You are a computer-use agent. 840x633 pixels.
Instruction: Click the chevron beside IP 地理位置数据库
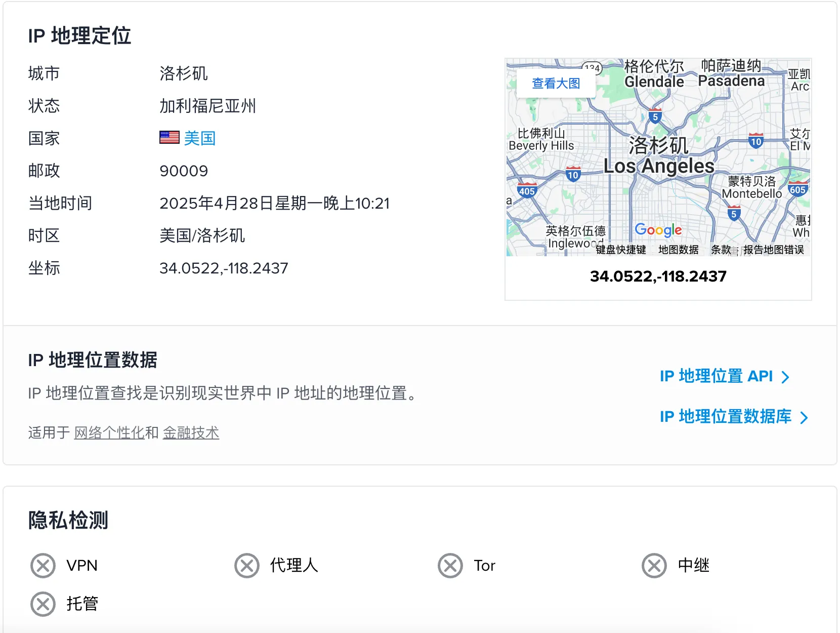click(804, 418)
